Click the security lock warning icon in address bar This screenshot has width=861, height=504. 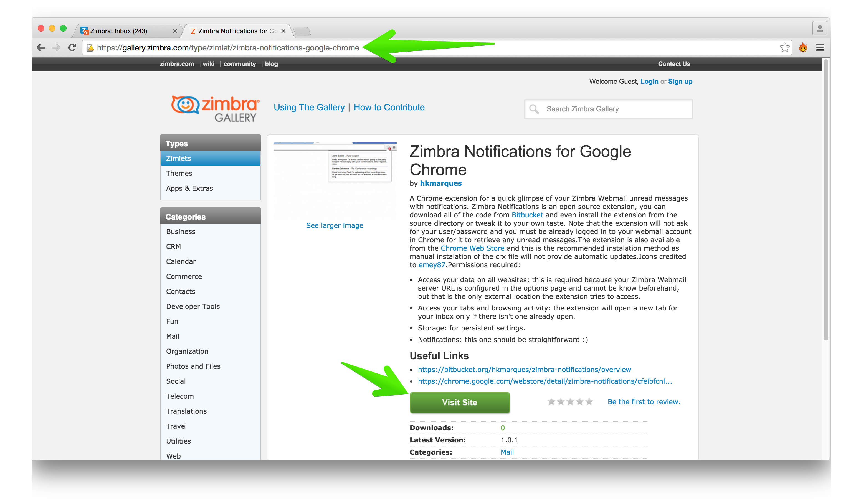click(x=90, y=47)
